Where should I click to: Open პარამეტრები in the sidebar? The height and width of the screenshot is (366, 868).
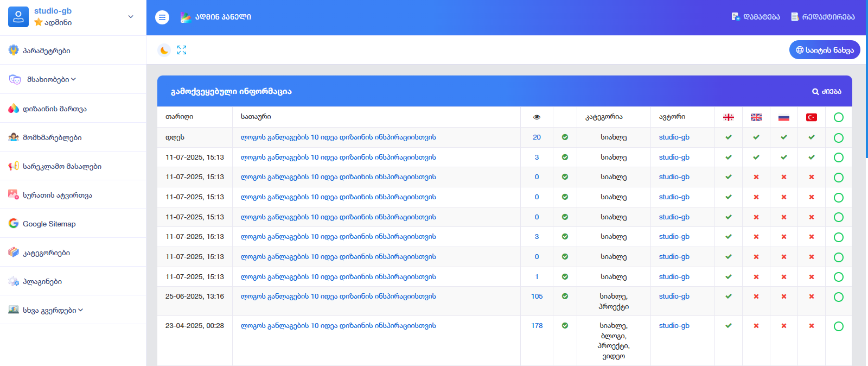tap(46, 51)
